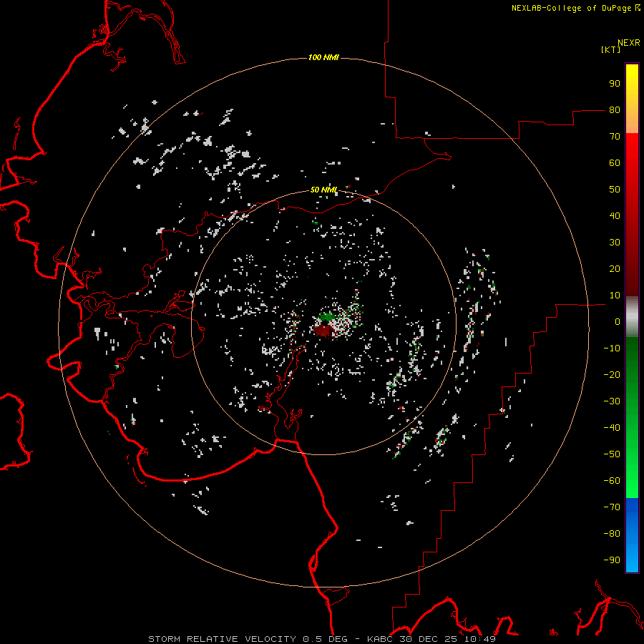Click the -80 value on velocity scale
Screen dimensions: 644x644
[612, 534]
